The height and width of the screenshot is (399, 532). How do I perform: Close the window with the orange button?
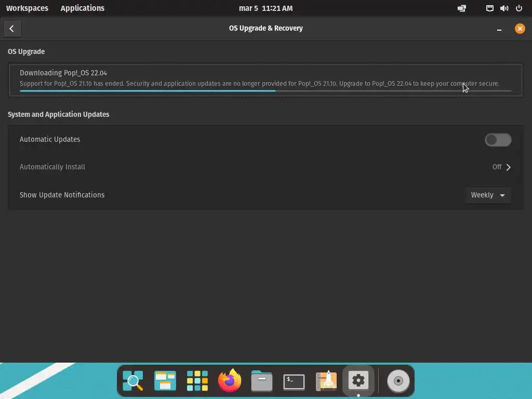click(520, 29)
